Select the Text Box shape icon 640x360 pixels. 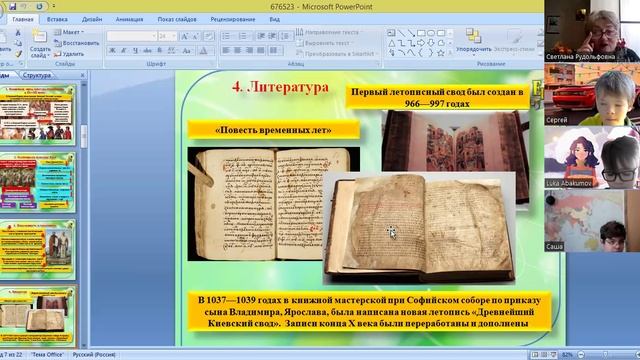coord(391,33)
